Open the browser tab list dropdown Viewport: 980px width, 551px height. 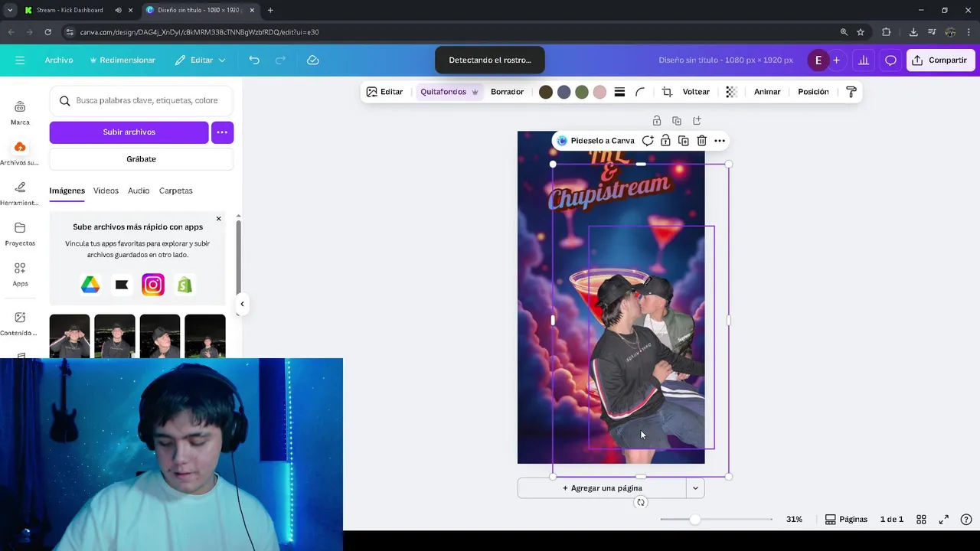pyautogui.click(x=10, y=10)
